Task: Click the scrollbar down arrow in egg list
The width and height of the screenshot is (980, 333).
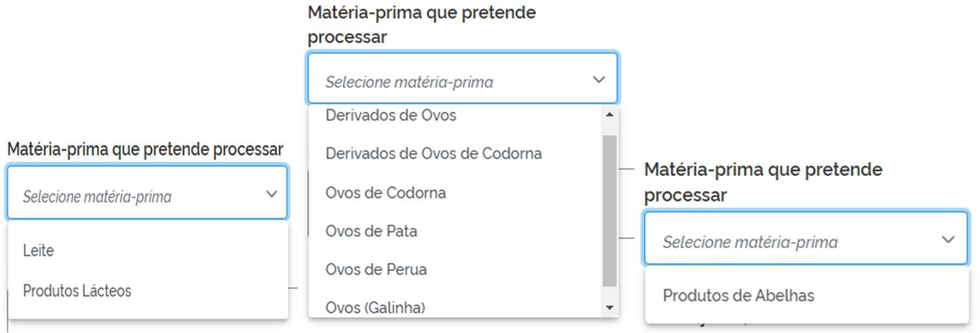Action: [x=609, y=308]
